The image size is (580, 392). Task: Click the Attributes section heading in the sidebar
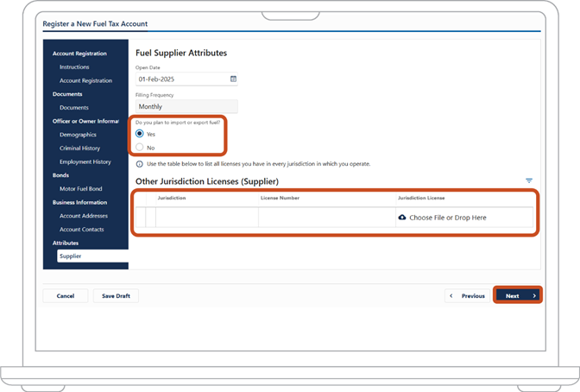(66, 243)
